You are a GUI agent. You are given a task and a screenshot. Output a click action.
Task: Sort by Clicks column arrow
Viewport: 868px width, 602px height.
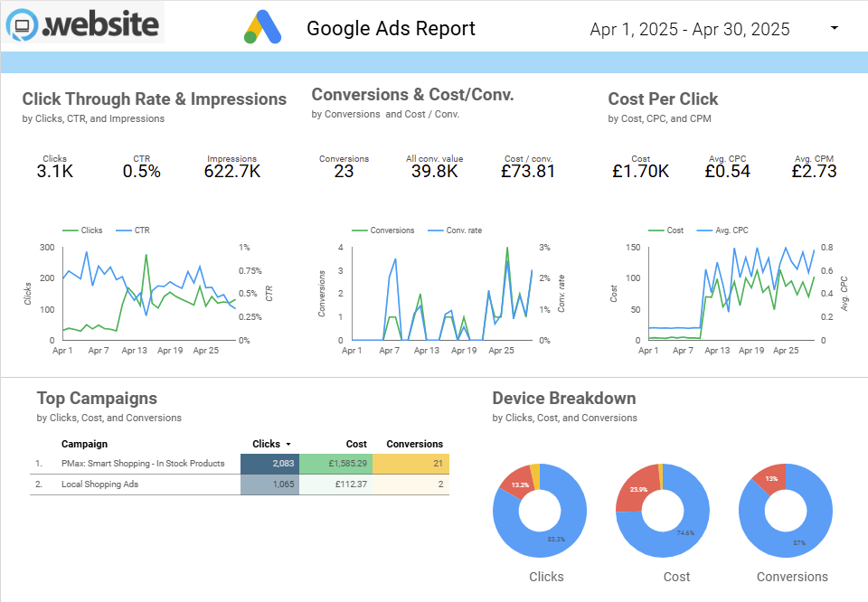pos(288,445)
